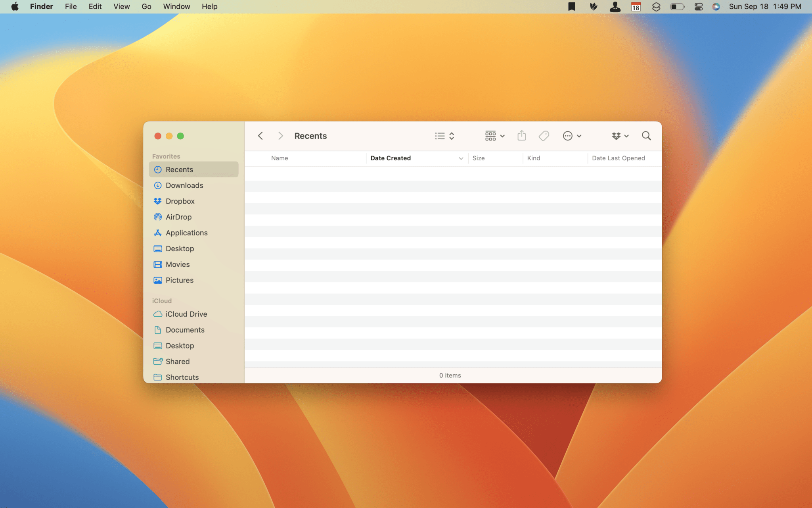The height and width of the screenshot is (508, 812).
Task: Sort files by the Size column
Action: click(x=479, y=158)
